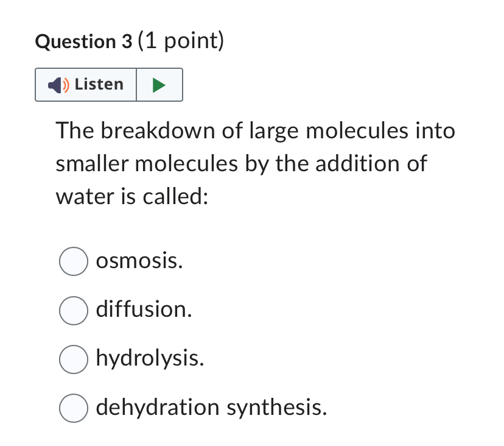Mark the radio circle beside diffusion
504x446 pixels.
pyautogui.click(x=73, y=311)
